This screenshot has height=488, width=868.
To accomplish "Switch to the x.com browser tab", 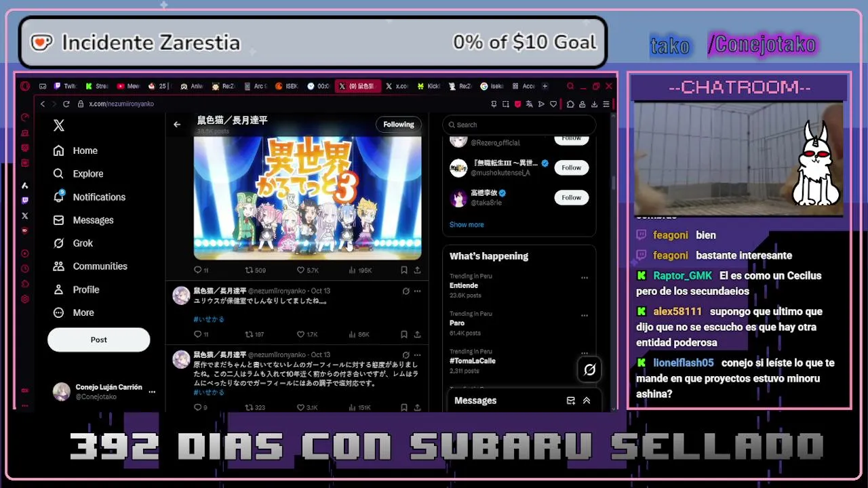I will pyautogui.click(x=397, y=86).
